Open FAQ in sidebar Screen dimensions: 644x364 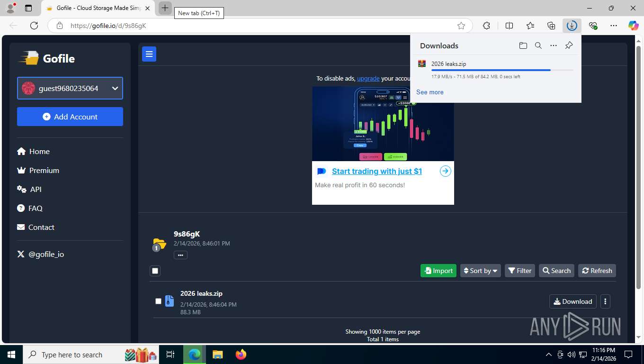coord(30,208)
